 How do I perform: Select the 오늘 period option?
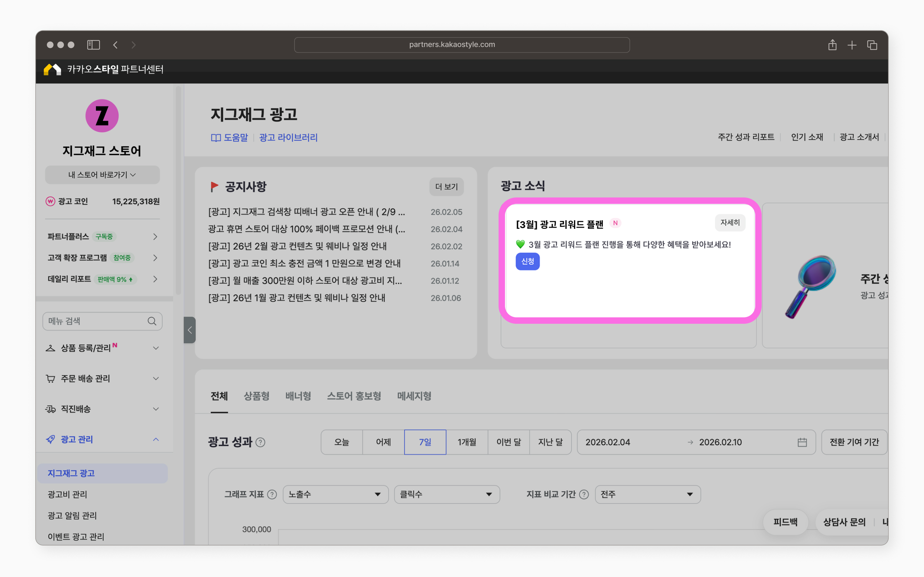pyautogui.click(x=341, y=442)
